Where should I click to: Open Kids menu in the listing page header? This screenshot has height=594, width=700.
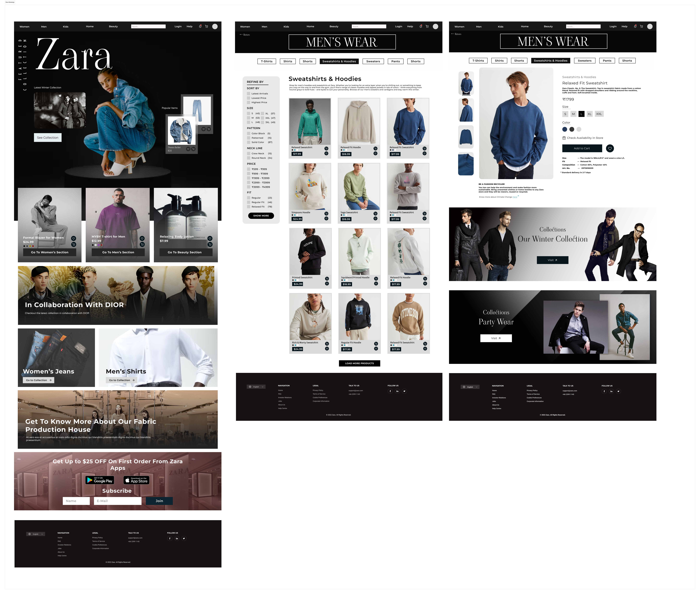[286, 27]
